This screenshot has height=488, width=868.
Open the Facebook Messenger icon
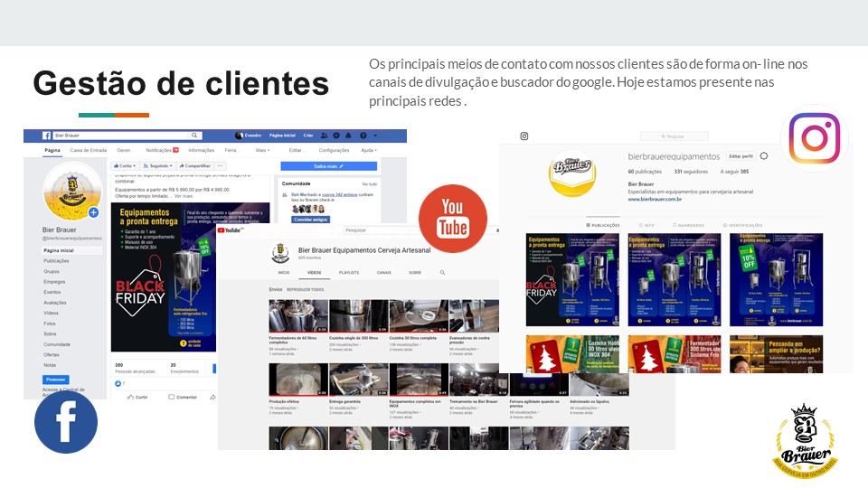coord(336,135)
